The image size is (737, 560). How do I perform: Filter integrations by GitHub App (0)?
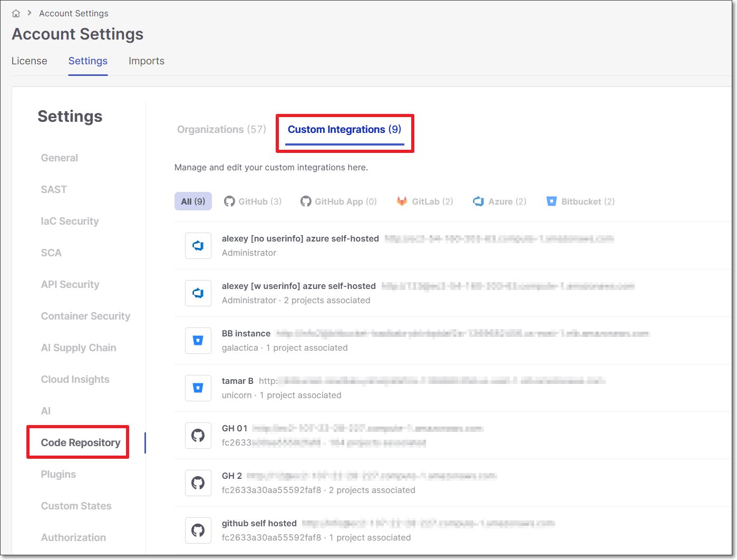point(338,201)
